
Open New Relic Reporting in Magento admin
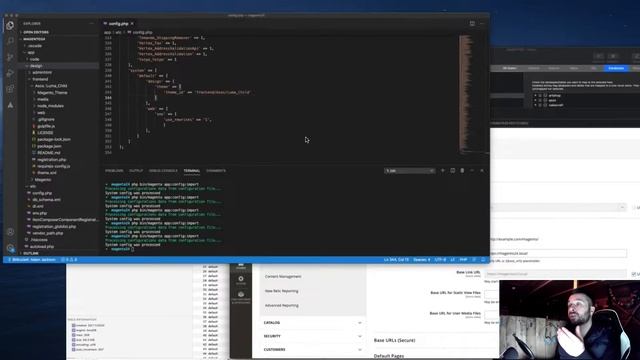click(x=282, y=291)
